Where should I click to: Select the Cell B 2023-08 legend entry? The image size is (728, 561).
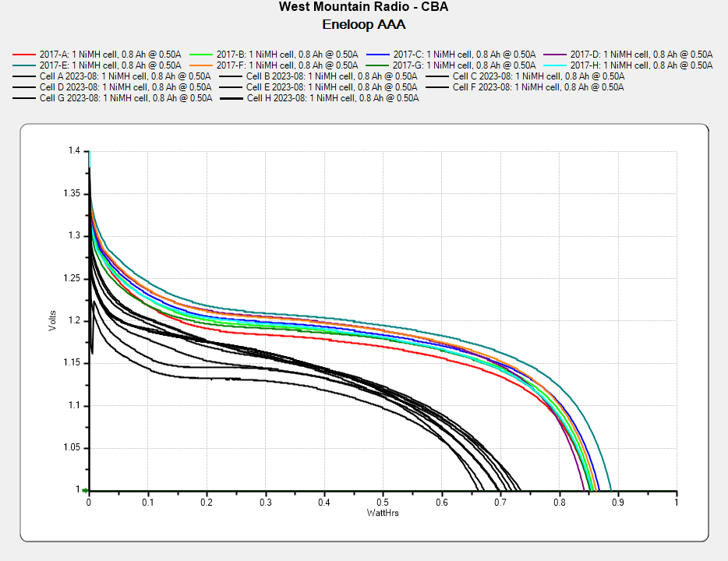click(331, 76)
